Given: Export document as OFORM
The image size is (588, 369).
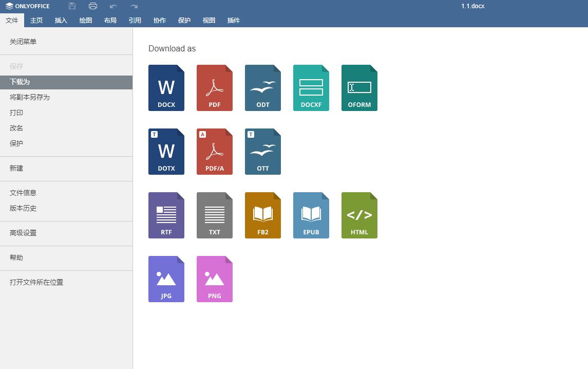Looking at the screenshot, I should click(359, 87).
